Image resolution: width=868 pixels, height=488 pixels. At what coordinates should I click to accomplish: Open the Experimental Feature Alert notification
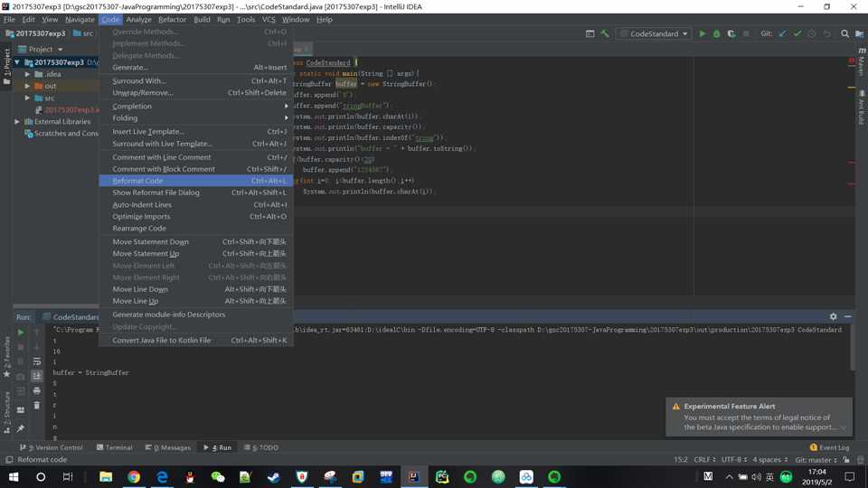click(759, 417)
